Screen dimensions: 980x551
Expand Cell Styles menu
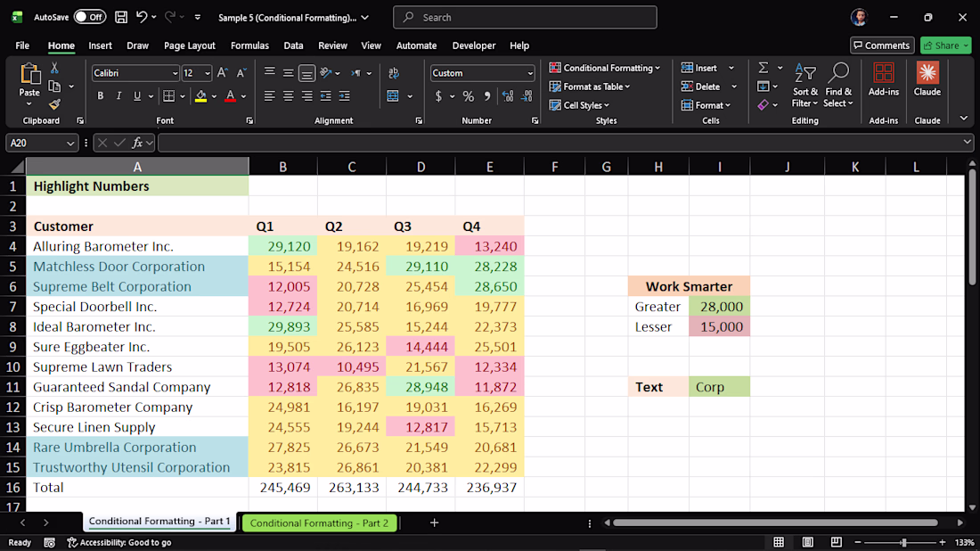(x=579, y=105)
